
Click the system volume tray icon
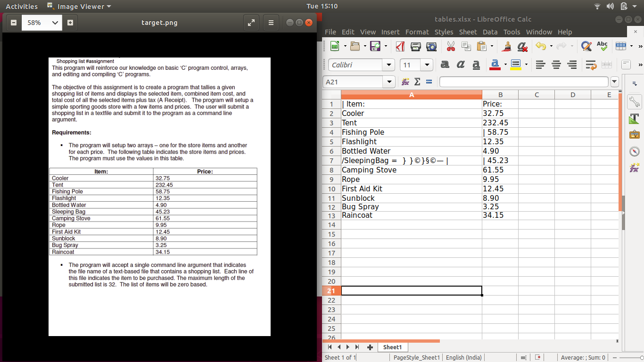[610, 6]
